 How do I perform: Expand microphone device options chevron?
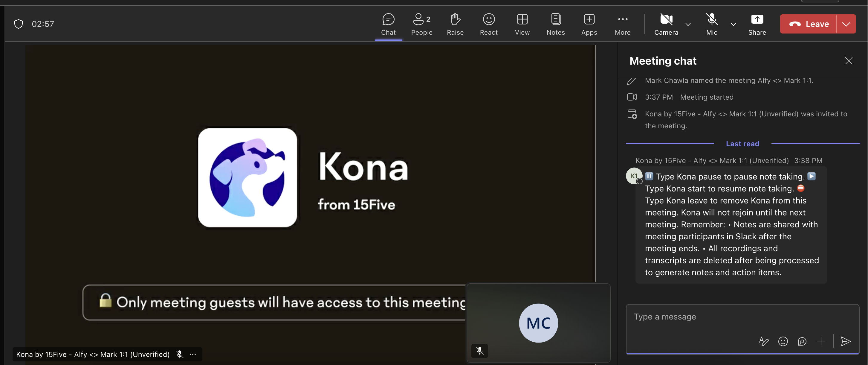click(733, 24)
